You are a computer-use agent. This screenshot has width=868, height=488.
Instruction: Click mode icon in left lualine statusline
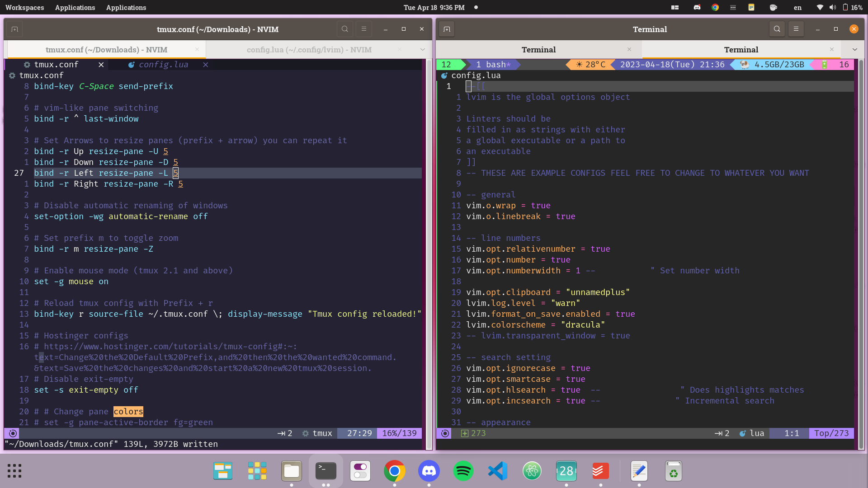(13, 433)
